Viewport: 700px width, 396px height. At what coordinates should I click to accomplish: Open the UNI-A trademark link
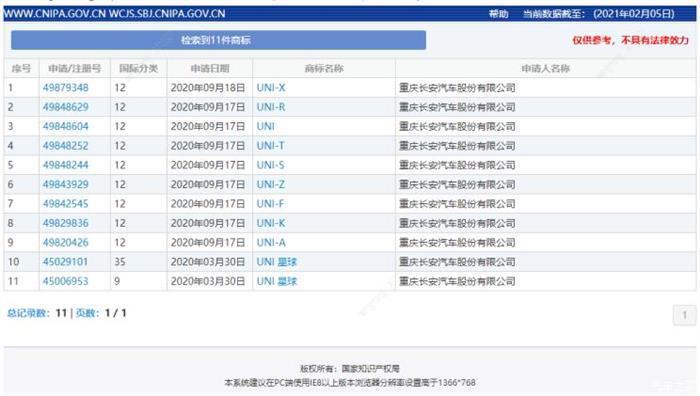[x=271, y=242]
